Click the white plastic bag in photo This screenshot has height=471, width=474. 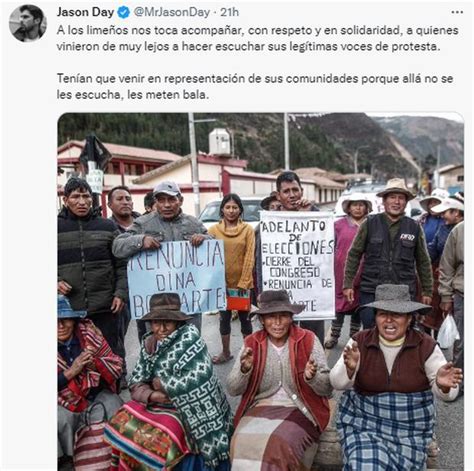447,332
